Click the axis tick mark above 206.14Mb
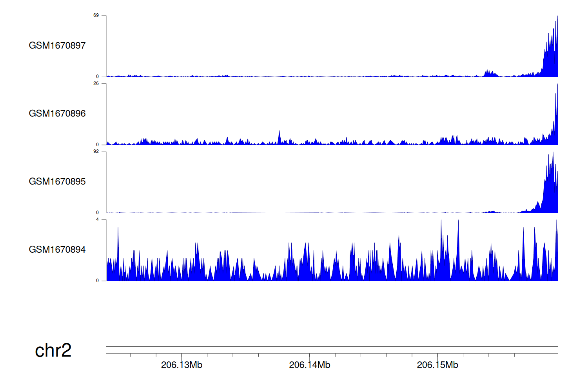The height and width of the screenshot is (384, 588). point(310,355)
